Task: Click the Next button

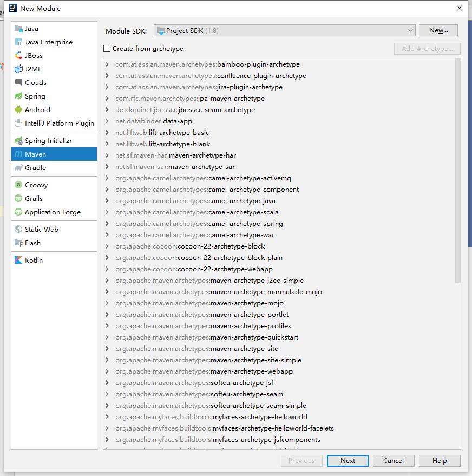Action: click(x=348, y=461)
